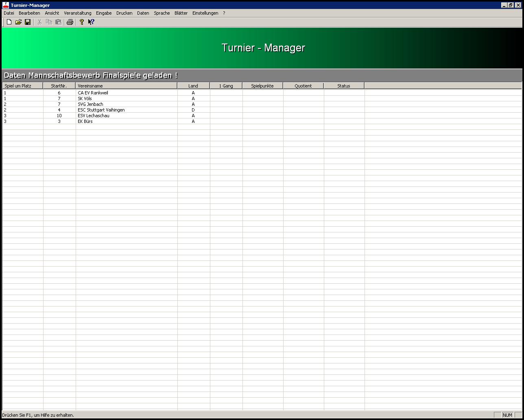The width and height of the screenshot is (524, 420).
Task: Click the Status column header
Action: click(x=344, y=86)
